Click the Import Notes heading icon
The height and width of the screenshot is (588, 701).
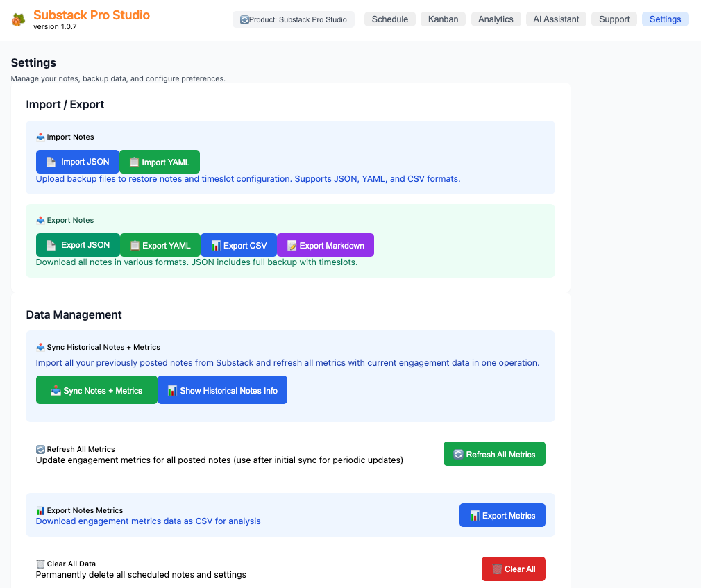point(40,137)
